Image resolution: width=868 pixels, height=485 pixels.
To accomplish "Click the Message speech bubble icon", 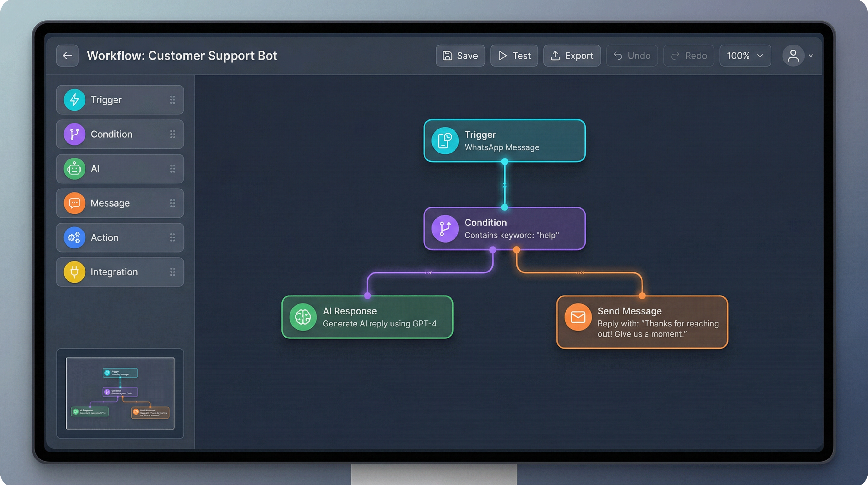I will pos(74,203).
